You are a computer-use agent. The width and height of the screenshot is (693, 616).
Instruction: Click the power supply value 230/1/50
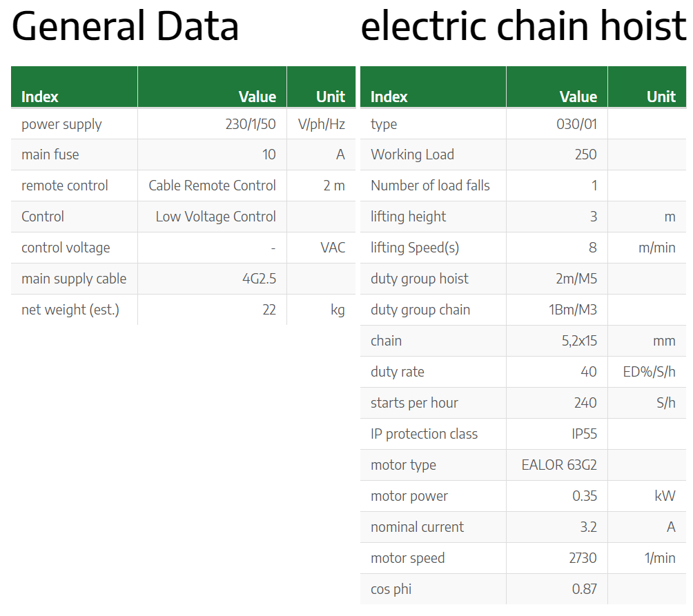point(251,124)
